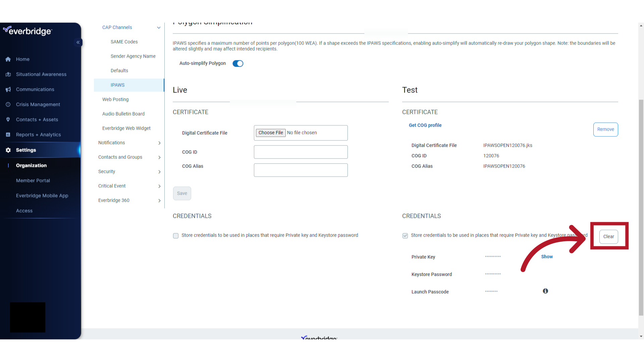Collapse the CAP Channels section chevron
Viewport: 644px width, 362px height.
pyautogui.click(x=159, y=27)
